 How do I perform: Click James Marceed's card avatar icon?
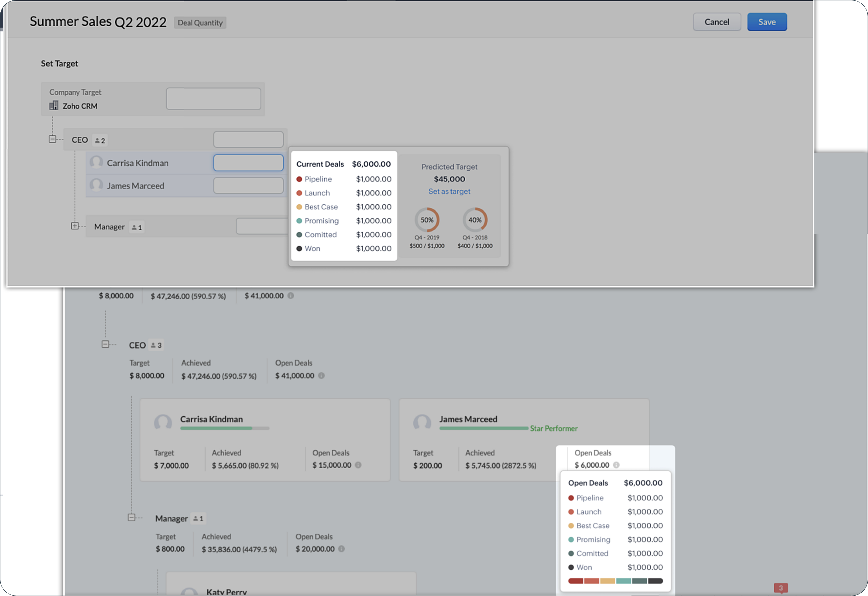422,422
